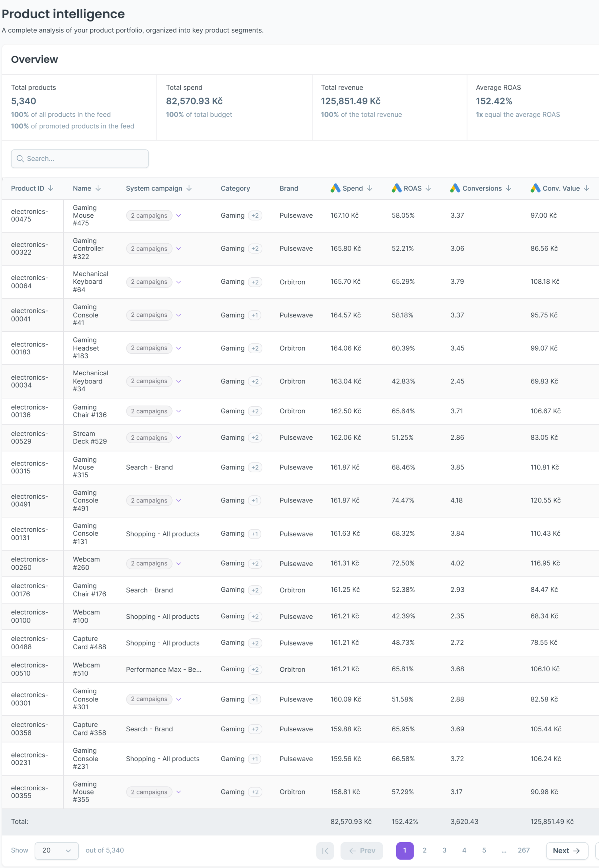Click product ID electronics-00231
This screenshot has width=599, height=868.
[29, 759]
